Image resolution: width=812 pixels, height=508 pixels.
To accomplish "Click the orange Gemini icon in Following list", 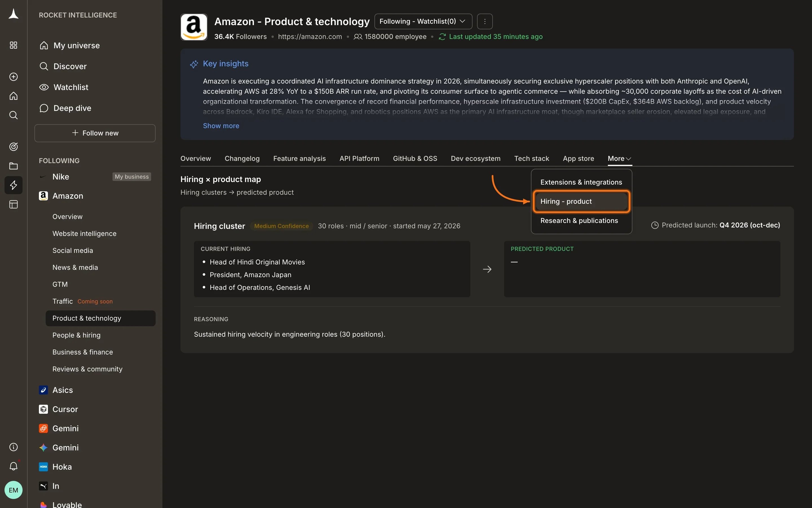I will click(43, 428).
